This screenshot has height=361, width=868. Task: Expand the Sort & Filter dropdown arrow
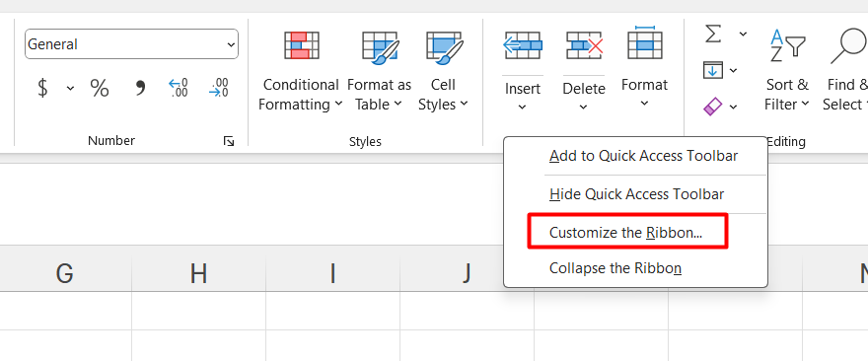[806, 105]
